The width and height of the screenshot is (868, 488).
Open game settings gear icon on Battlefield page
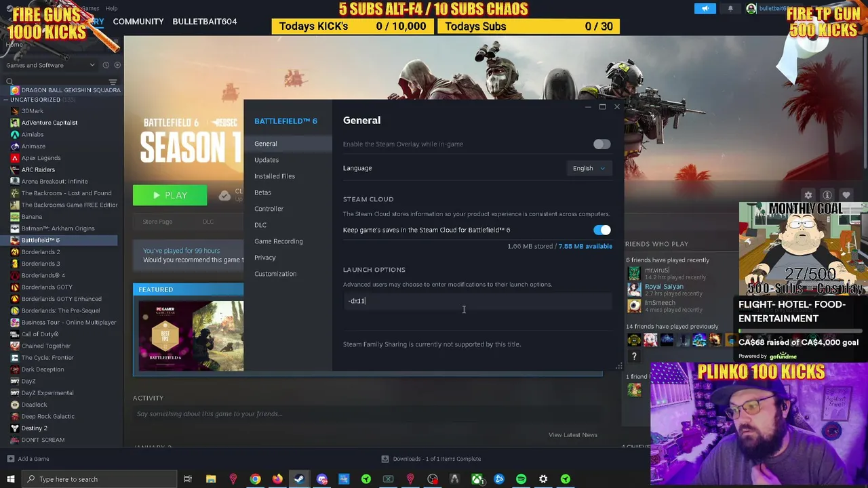coord(808,195)
